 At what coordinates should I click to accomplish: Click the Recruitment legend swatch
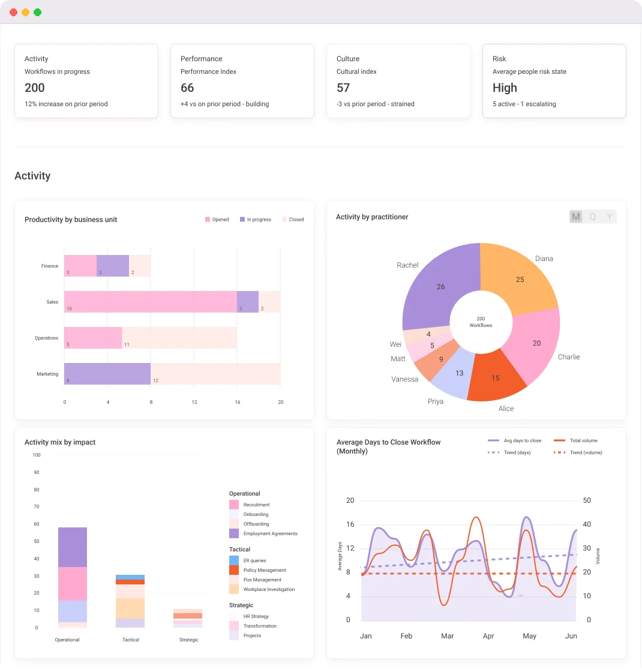234,505
